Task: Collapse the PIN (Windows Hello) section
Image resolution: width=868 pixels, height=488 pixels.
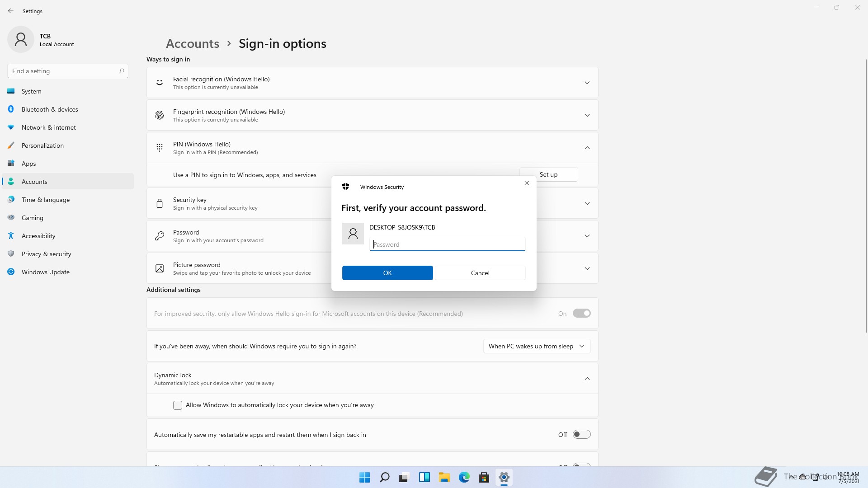Action: [x=587, y=148]
